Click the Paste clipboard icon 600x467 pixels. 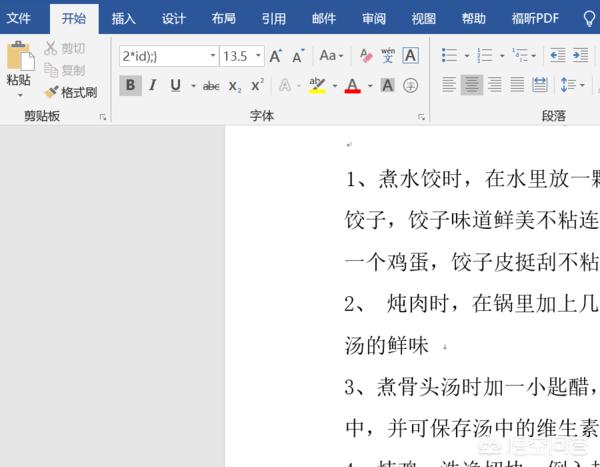[x=20, y=56]
